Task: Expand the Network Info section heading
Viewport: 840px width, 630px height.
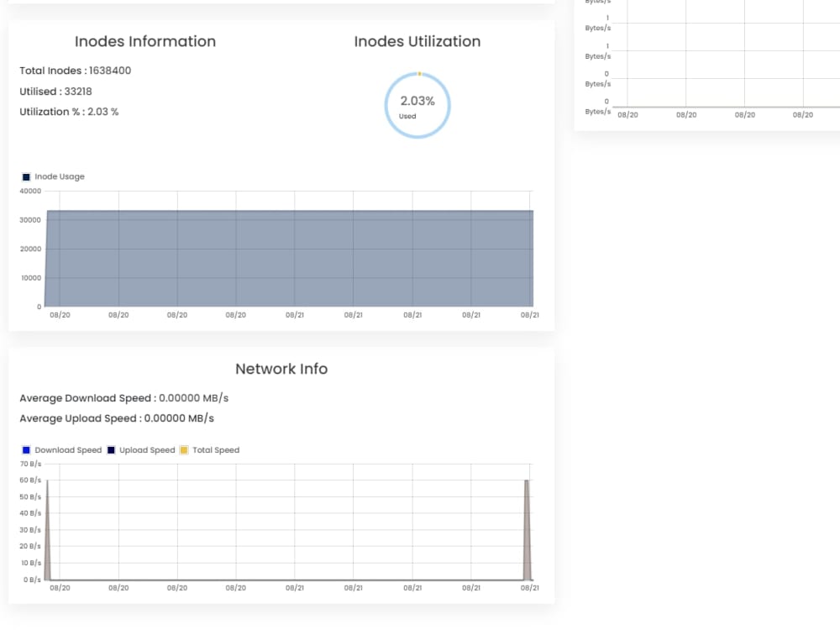Action: click(x=281, y=369)
